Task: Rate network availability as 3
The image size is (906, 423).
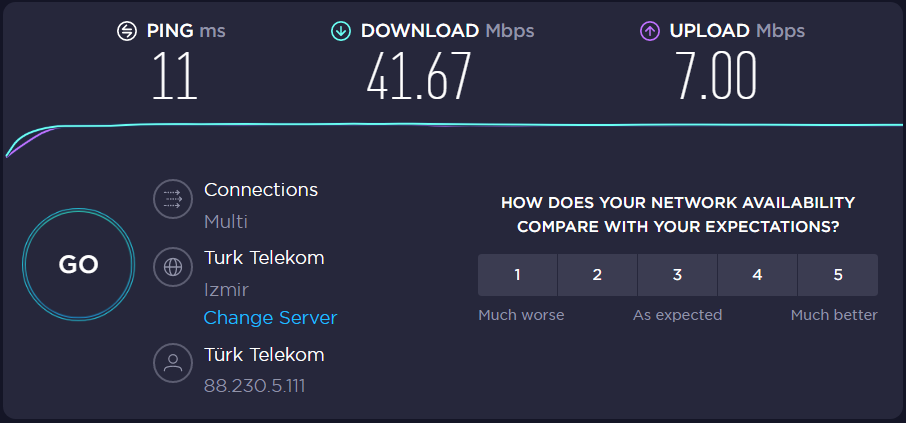Action: pyautogui.click(x=678, y=275)
